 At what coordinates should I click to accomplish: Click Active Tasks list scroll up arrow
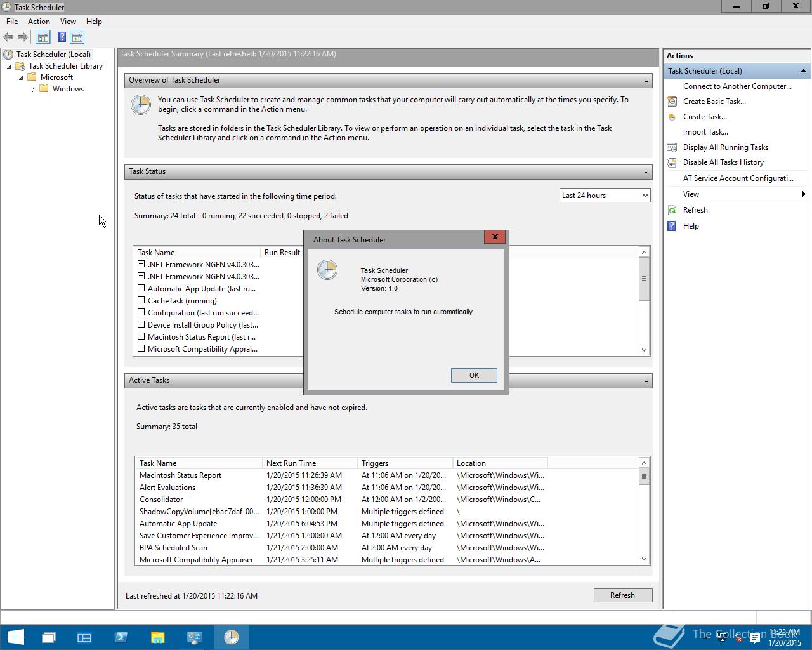coord(644,463)
